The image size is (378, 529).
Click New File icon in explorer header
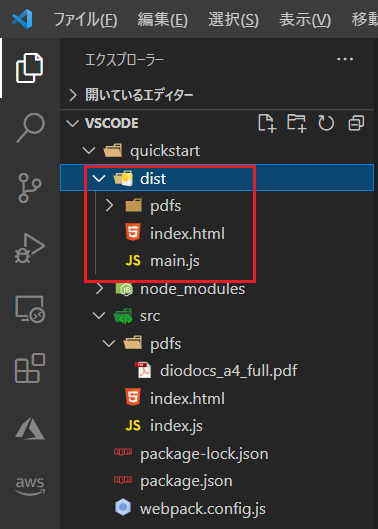point(267,123)
